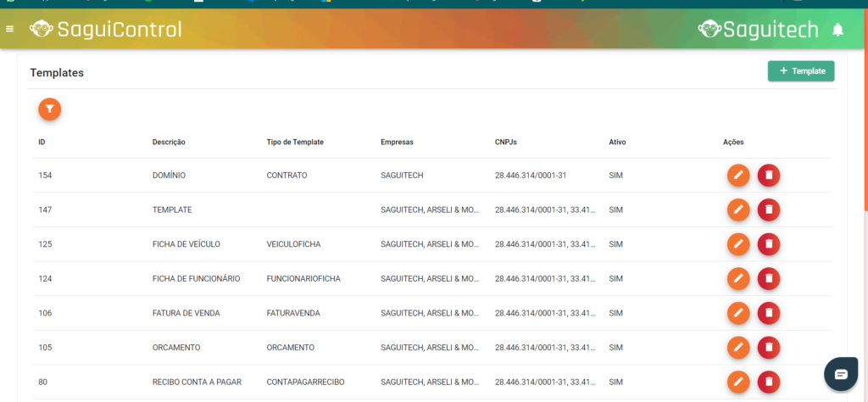Sort by the ID column header

tap(42, 142)
